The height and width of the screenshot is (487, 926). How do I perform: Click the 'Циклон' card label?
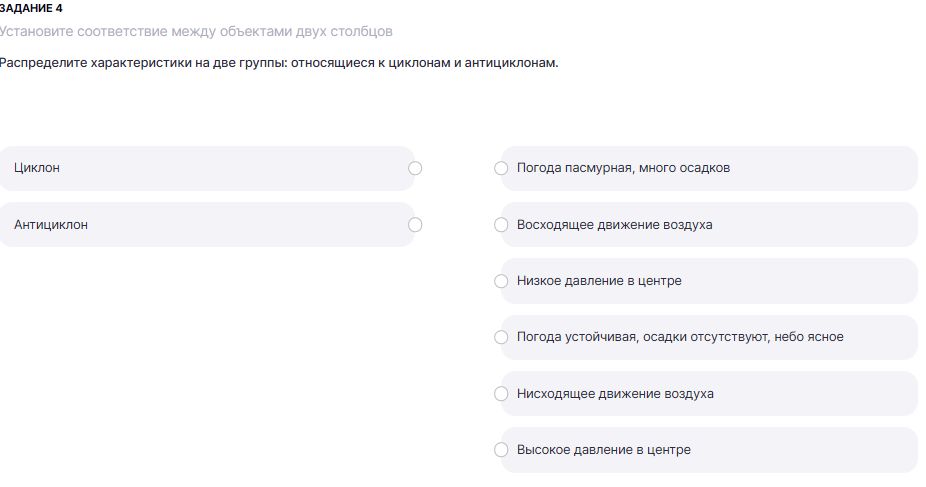pos(37,168)
